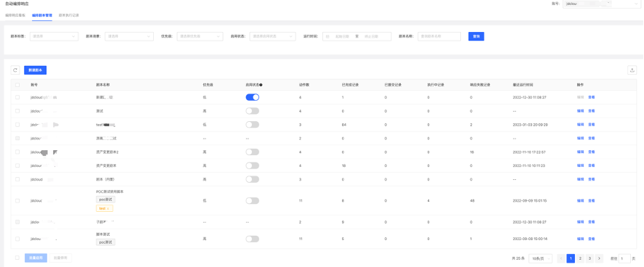
Task: Click the script name 资产变更剧本2
Action: [107, 152]
